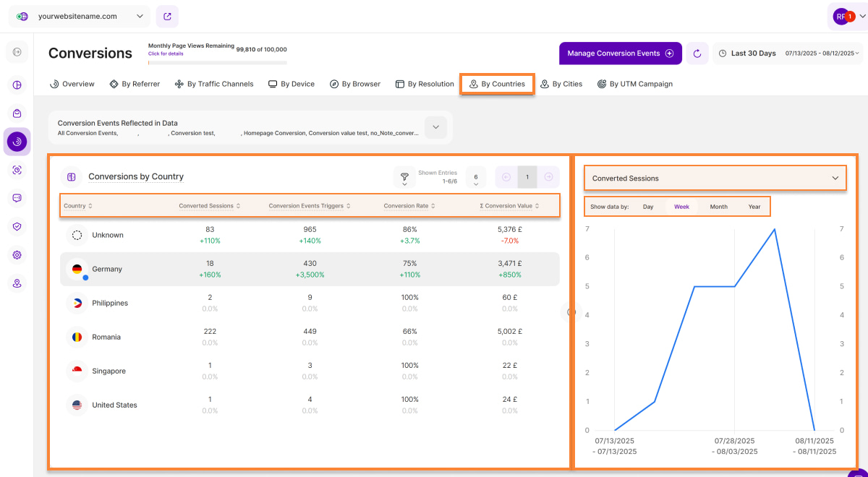Open the table filter funnel icon

[x=404, y=177]
